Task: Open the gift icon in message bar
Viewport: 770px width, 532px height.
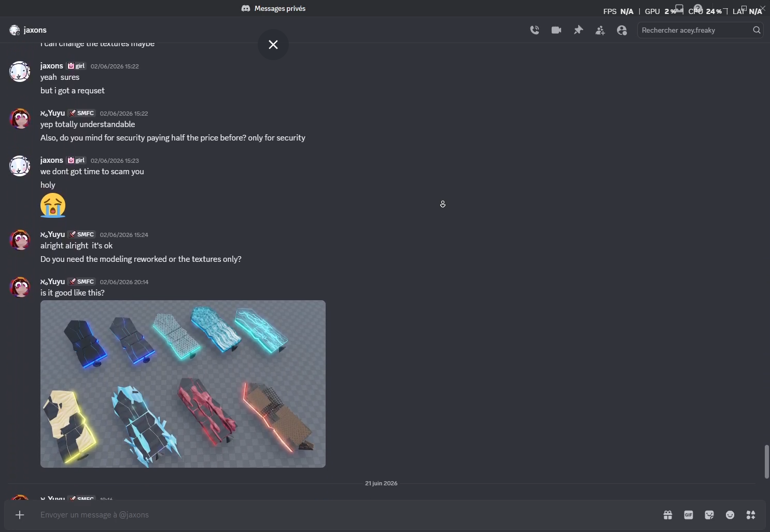Action: point(668,515)
